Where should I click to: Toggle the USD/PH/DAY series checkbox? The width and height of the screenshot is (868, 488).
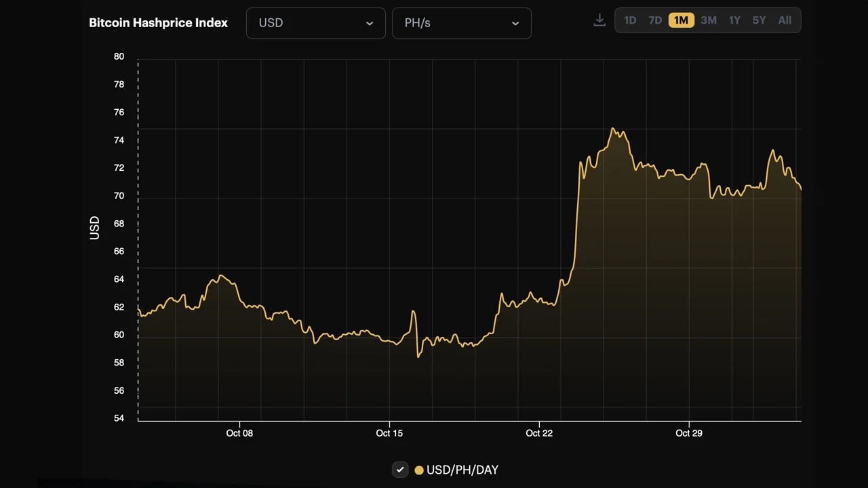click(400, 470)
